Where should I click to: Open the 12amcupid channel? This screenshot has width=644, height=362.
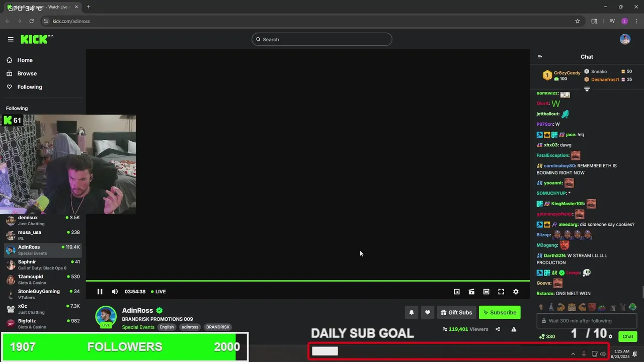(43, 280)
